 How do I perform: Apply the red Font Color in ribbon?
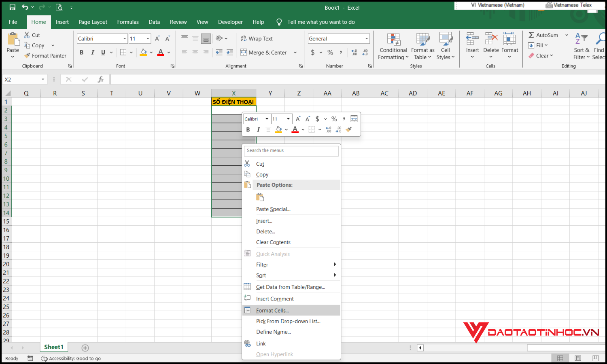(x=161, y=53)
